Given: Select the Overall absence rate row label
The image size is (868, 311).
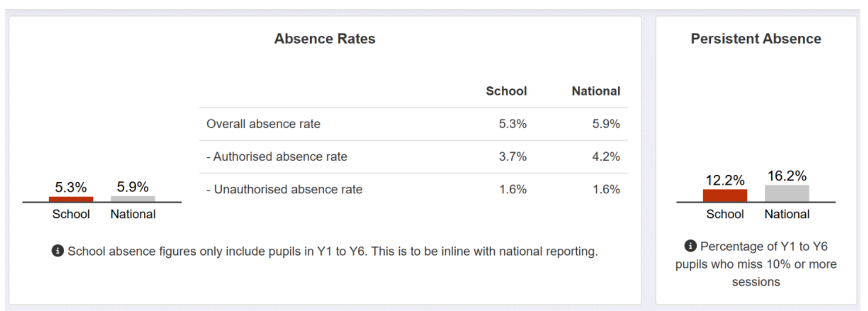Looking at the screenshot, I should pyautogui.click(x=263, y=124).
